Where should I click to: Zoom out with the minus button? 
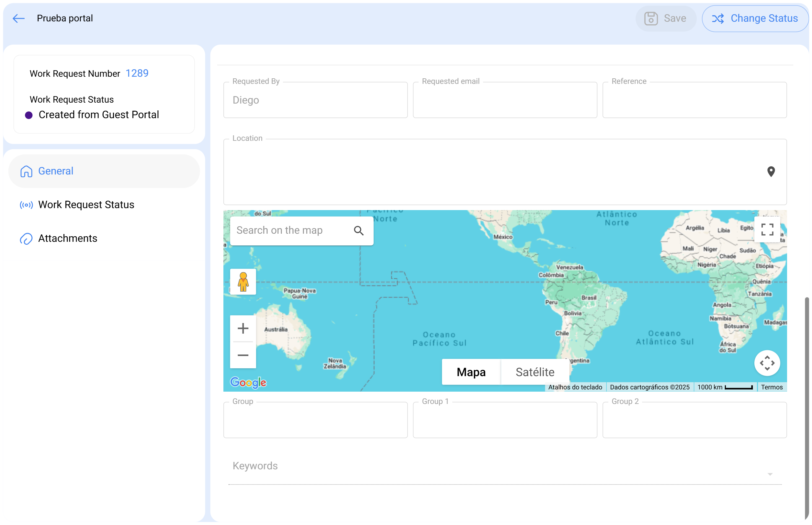(243, 355)
